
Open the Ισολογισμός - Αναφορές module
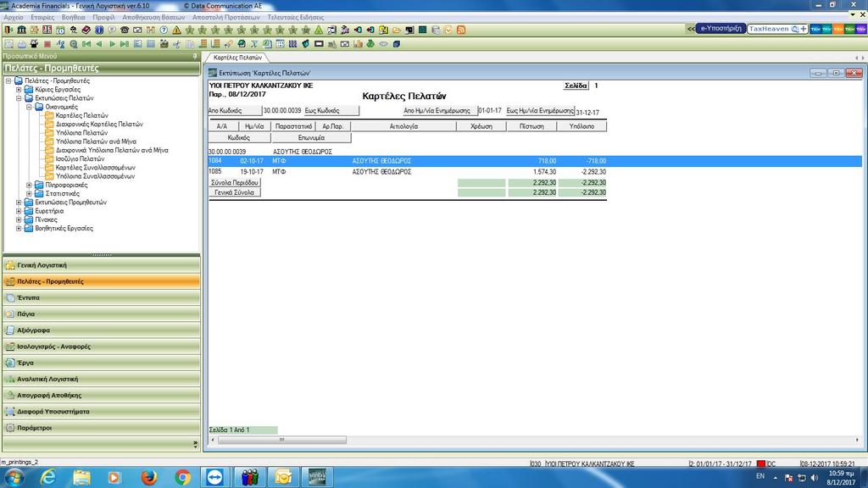click(x=102, y=347)
